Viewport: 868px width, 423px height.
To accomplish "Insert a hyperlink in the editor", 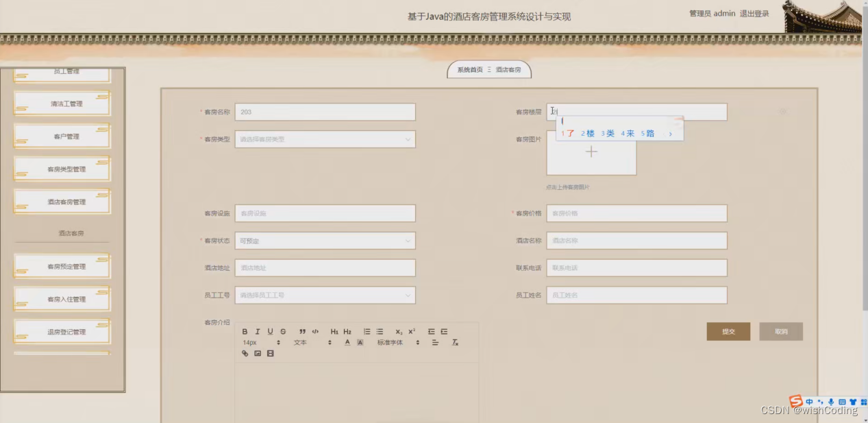I will tap(245, 354).
